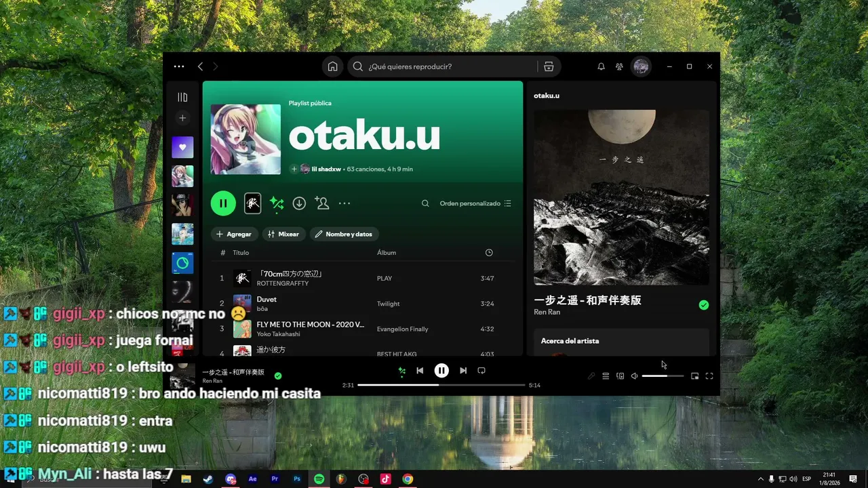This screenshot has width=868, height=488.
Task: Toggle smart shuffle in the player bar
Action: 402,371
